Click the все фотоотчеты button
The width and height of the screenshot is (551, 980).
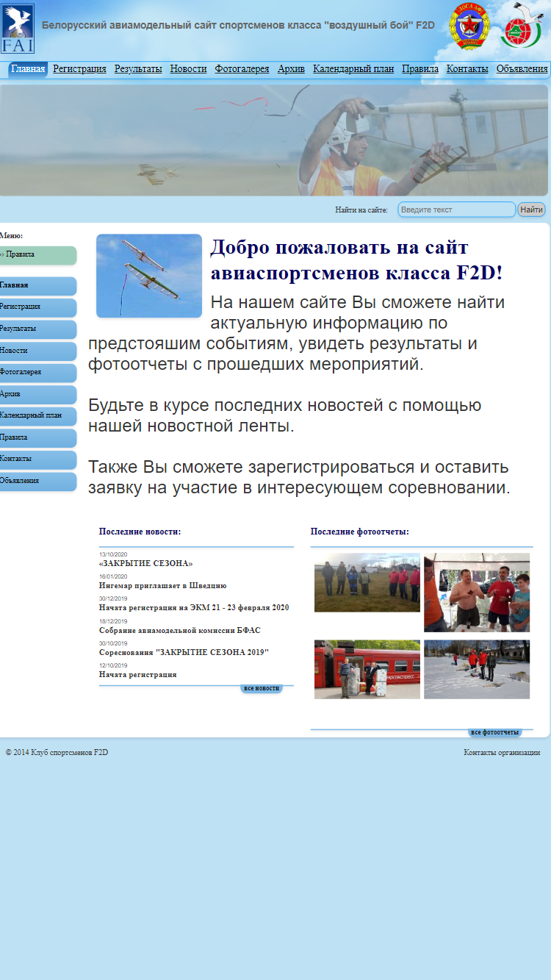[495, 733]
